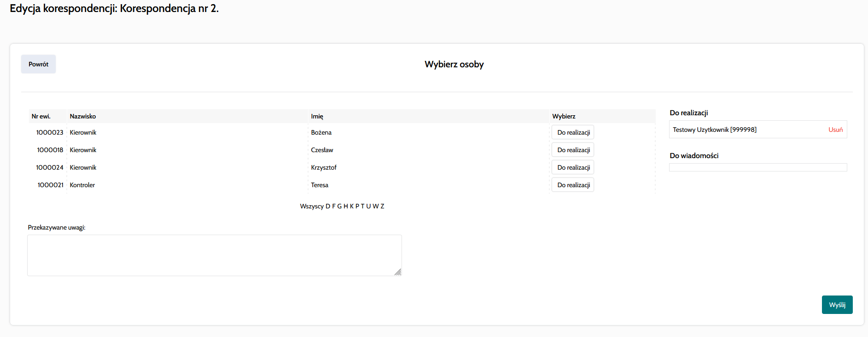Choose letter U in alphabet filter
Image resolution: width=868 pixels, height=337 pixels.
coord(368,206)
